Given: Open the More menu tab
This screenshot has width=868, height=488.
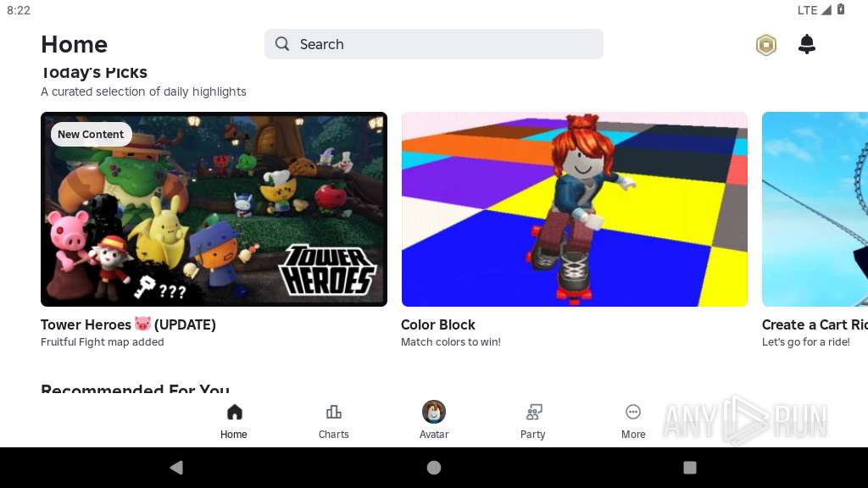Looking at the screenshot, I should 633,422.
